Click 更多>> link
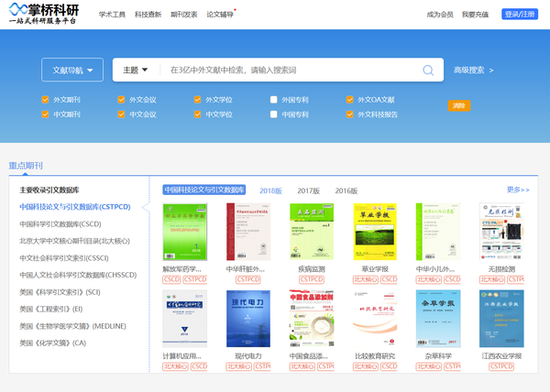Viewport: 550px width, 392px height. (518, 190)
